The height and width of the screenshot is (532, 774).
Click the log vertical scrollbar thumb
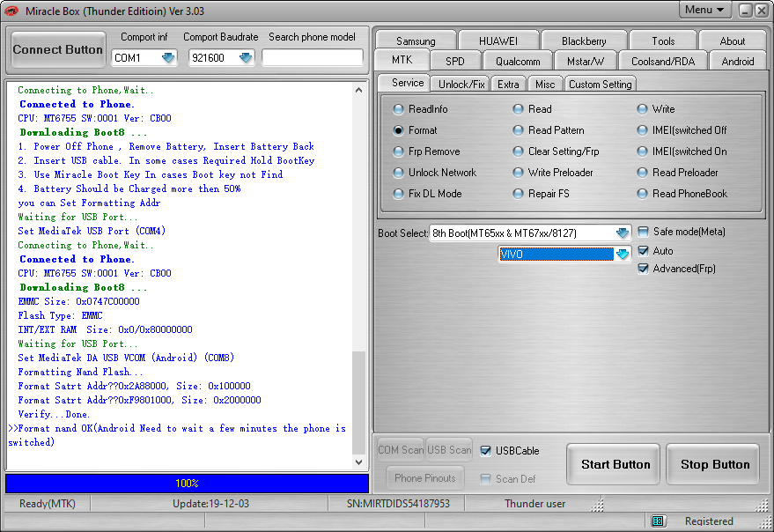point(359,403)
